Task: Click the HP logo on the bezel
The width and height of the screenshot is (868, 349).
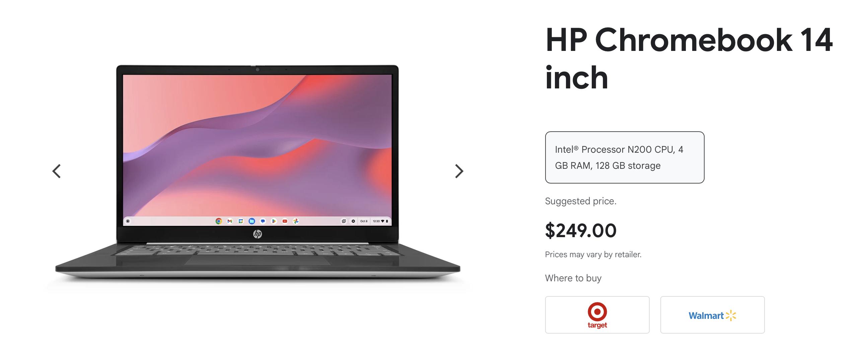Action: pos(258,234)
